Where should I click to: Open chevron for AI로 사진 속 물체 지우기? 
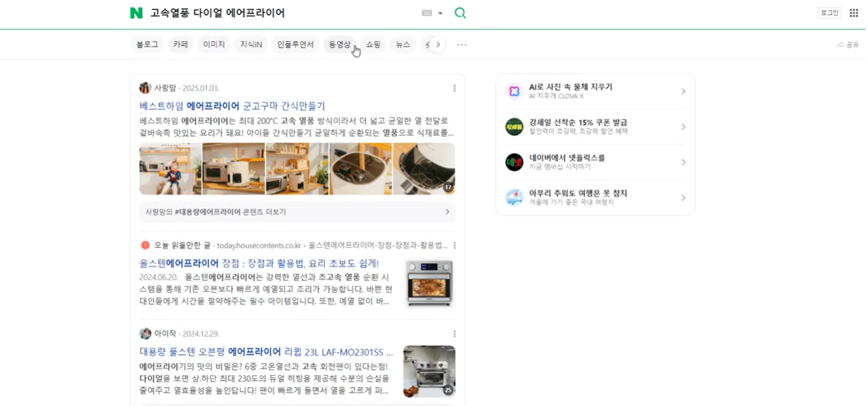pos(683,92)
